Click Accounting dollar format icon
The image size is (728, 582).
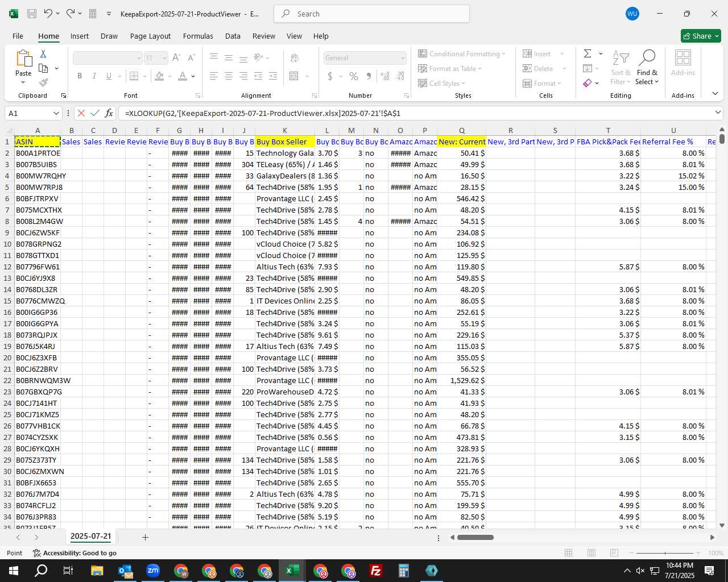click(x=330, y=76)
